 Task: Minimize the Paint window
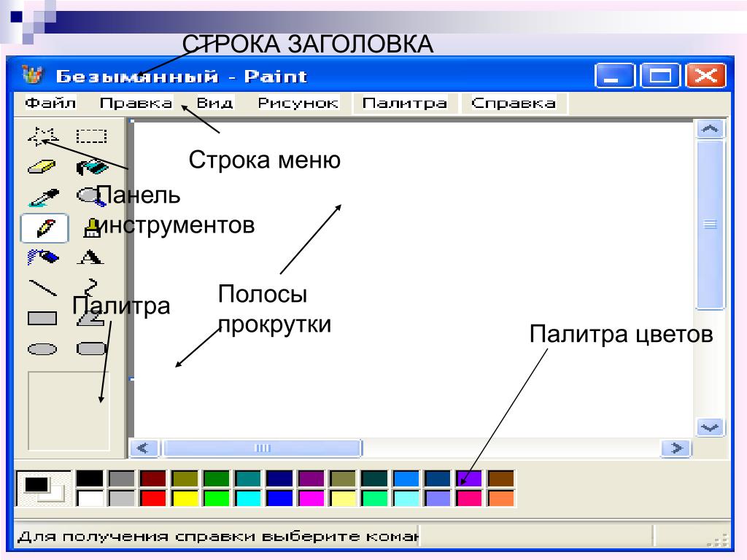click(614, 76)
